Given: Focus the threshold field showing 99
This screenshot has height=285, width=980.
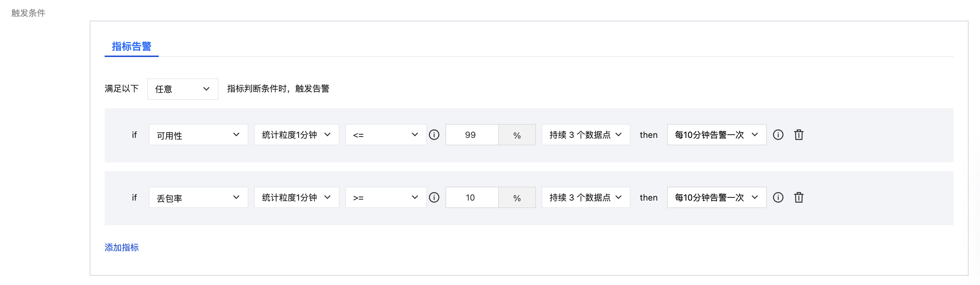Looking at the screenshot, I should (x=472, y=135).
